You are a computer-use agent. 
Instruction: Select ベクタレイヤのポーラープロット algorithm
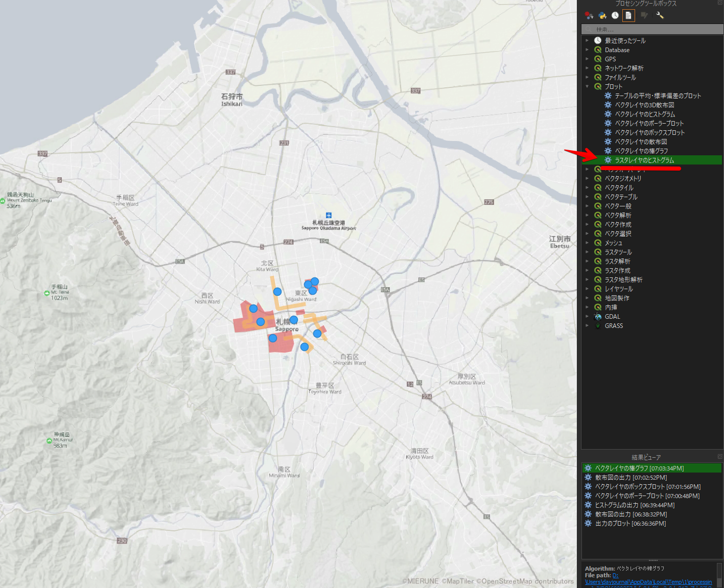tap(649, 123)
